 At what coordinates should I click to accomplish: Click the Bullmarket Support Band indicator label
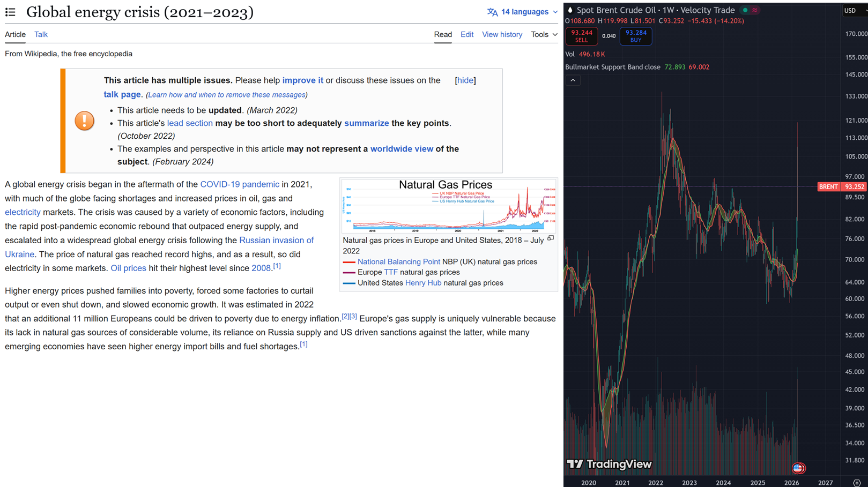point(613,67)
